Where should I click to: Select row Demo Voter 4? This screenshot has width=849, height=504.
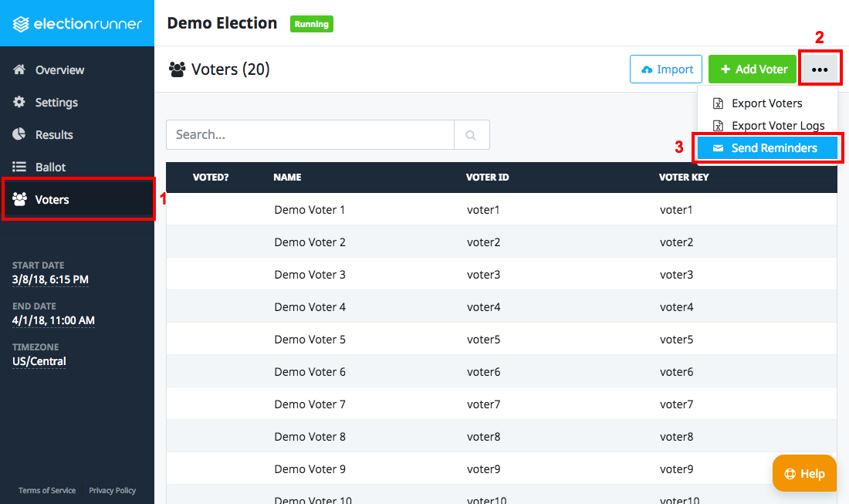pyautogui.click(x=502, y=307)
